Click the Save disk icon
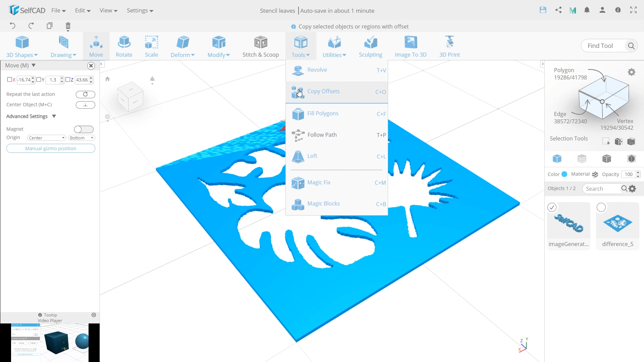Viewport: 644px width, 362px height. (543, 10)
